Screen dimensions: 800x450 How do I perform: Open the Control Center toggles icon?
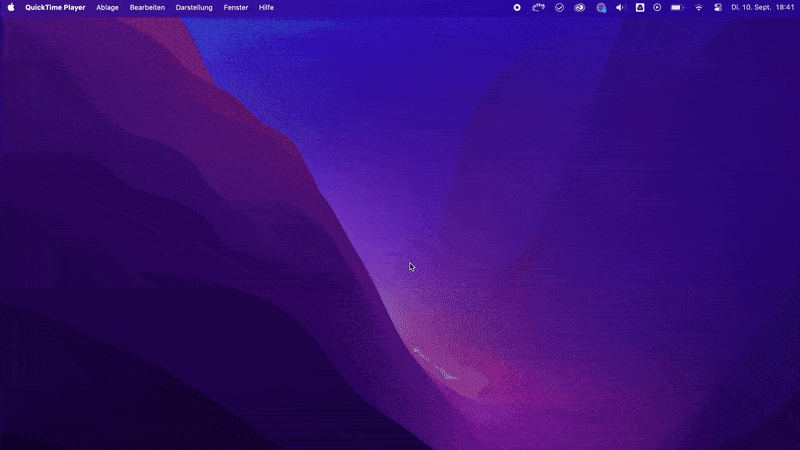click(x=717, y=7)
